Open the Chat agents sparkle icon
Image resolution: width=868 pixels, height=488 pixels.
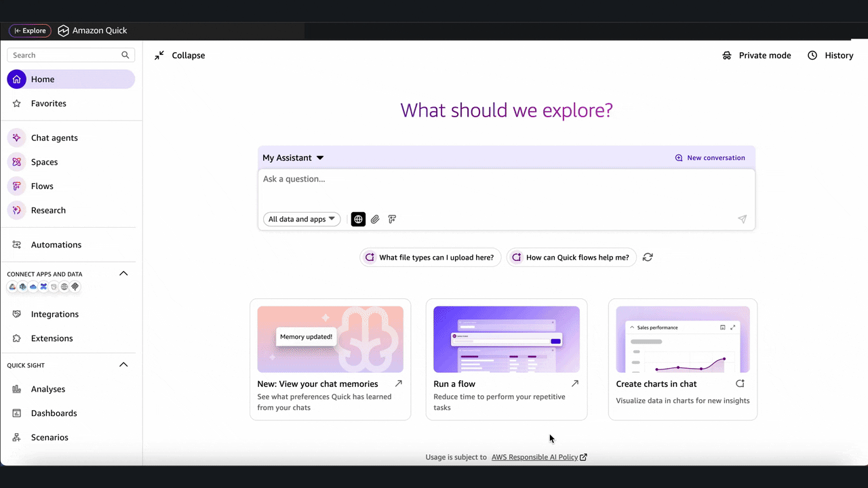coord(17,138)
